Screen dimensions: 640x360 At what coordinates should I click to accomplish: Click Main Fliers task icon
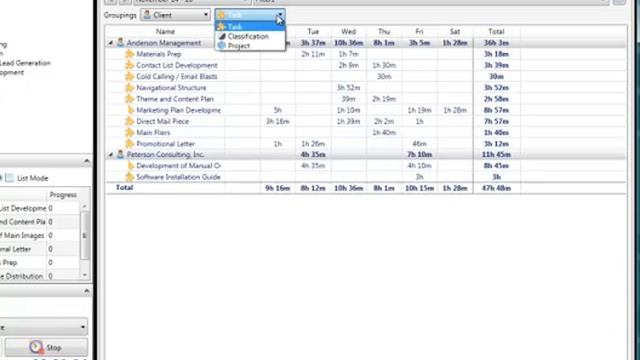(x=129, y=132)
